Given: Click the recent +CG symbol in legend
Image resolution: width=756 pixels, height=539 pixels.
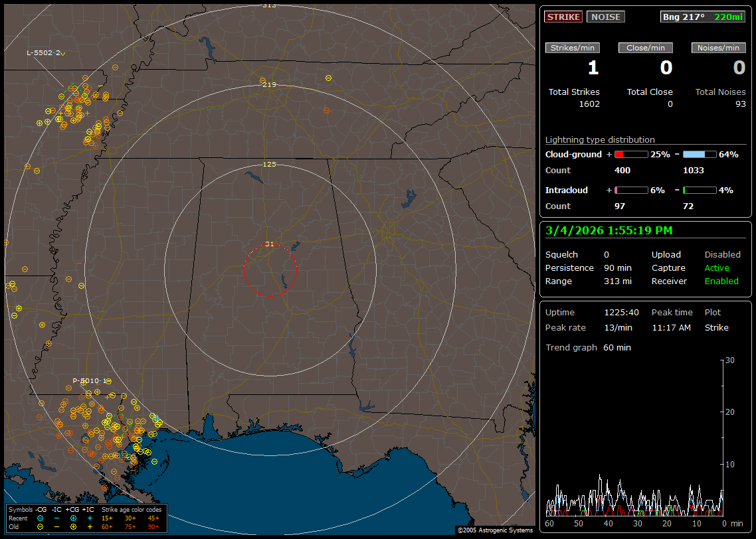Looking at the screenshot, I should [73, 518].
